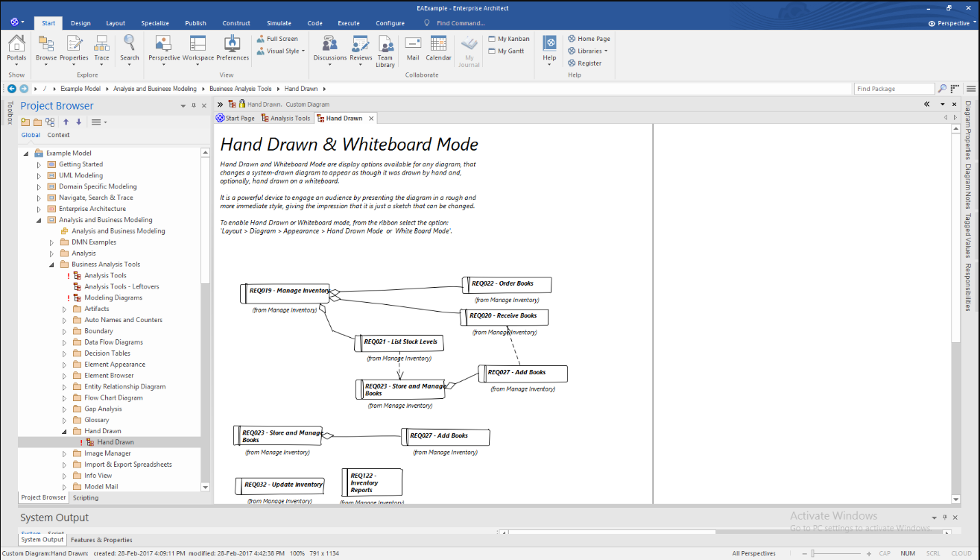This screenshot has width=980, height=560.
Task: Collapse the Hand Drawn folder
Action: pyautogui.click(x=64, y=431)
